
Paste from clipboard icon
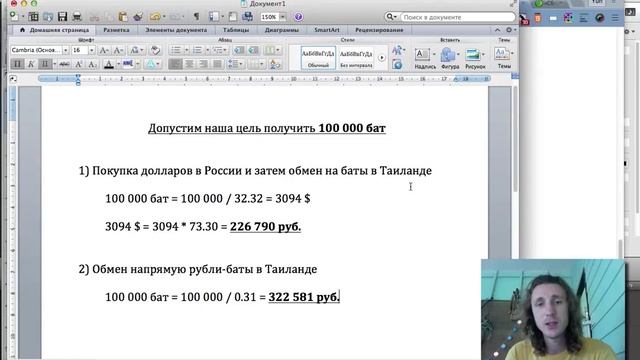click(122, 16)
